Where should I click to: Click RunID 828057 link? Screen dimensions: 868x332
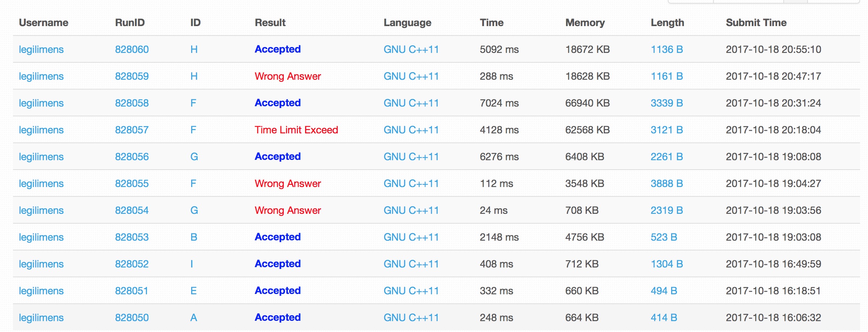click(132, 130)
